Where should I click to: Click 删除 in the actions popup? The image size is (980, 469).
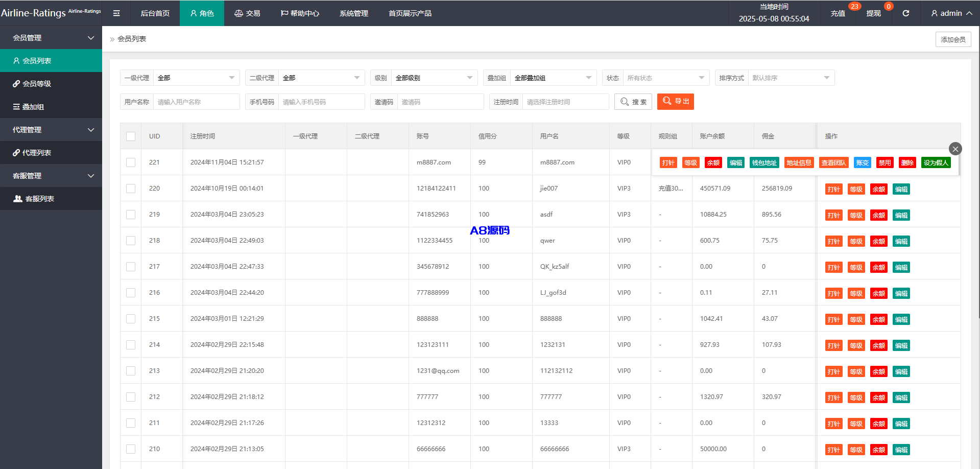tap(907, 163)
